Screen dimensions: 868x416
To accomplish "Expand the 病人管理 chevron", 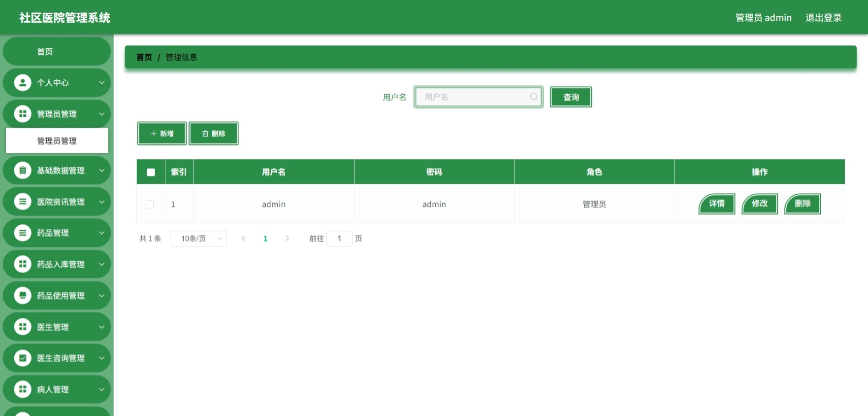I will (101, 389).
